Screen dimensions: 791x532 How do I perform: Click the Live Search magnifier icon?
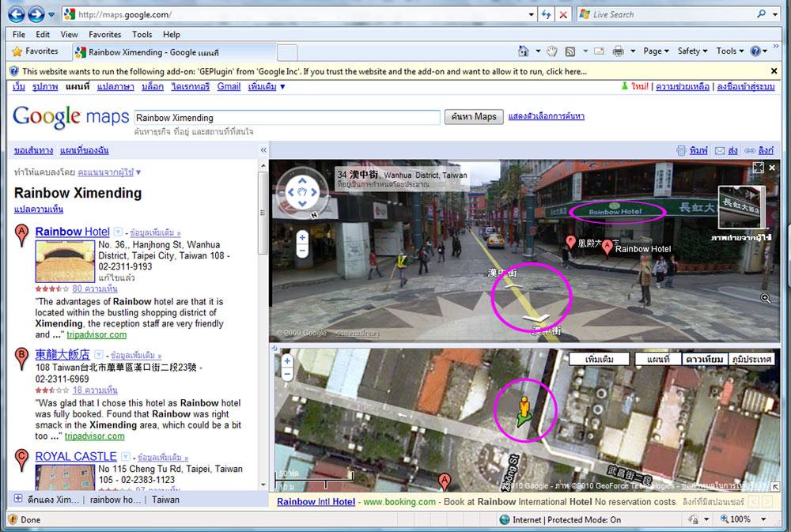click(x=761, y=14)
